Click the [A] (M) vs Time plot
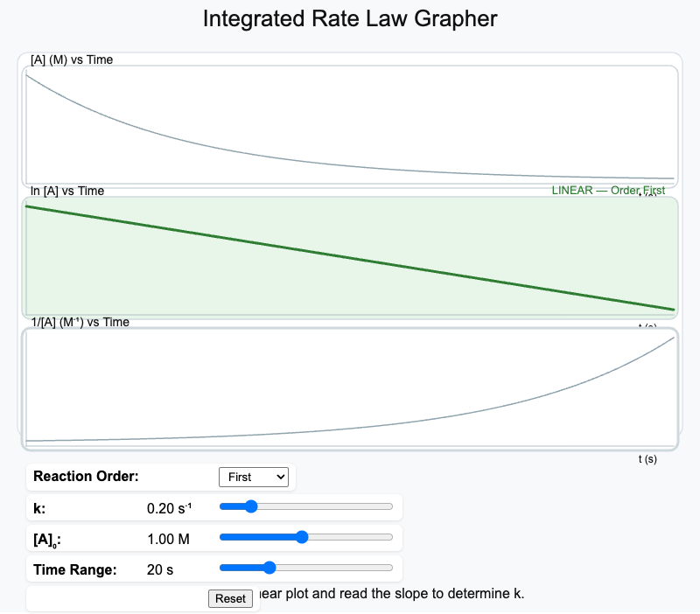Screen dimensions: 700x614 pyautogui.click(x=350, y=122)
